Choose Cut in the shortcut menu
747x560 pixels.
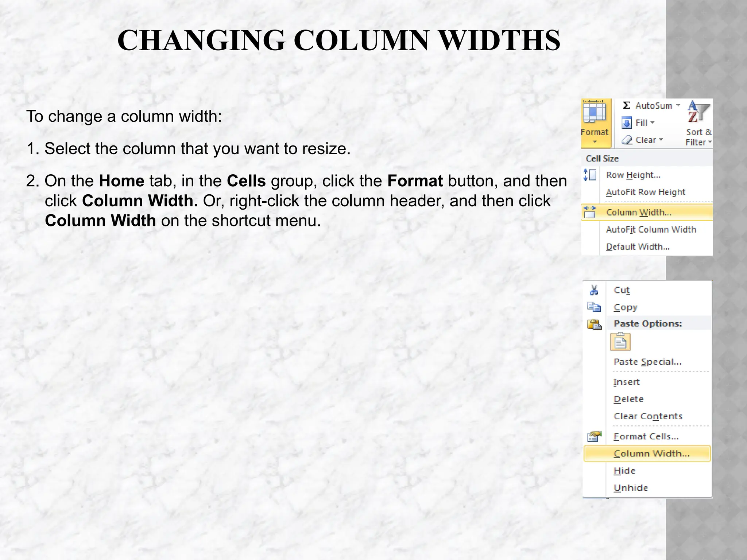point(622,290)
